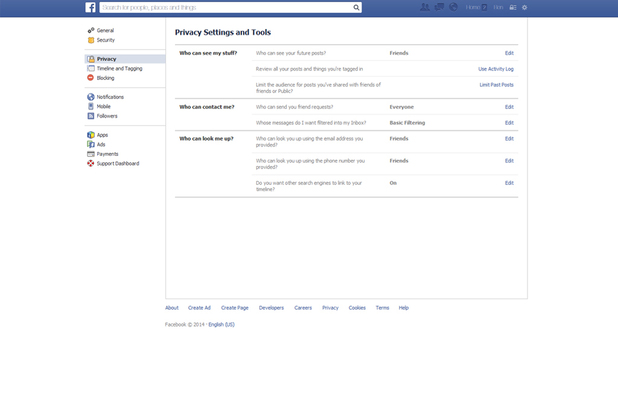The width and height of the screenshot is (618, 411).
Task: Click the Notifications globe icon in sidebar
Action: tap(91, 97)
